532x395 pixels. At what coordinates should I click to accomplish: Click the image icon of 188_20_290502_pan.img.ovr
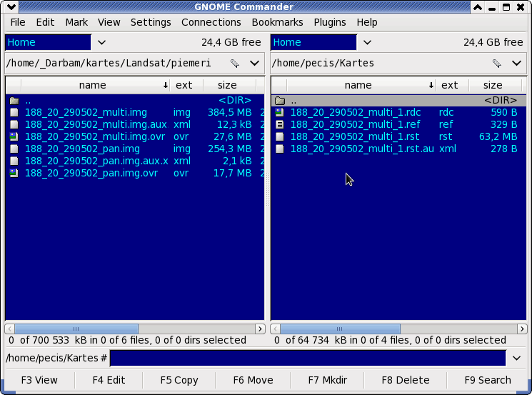pos(14,174)
